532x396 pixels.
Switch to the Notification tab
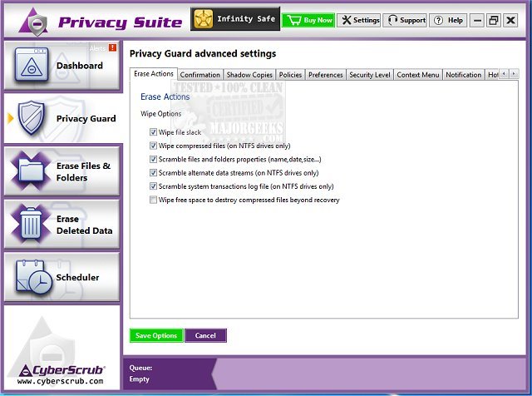tap(463, 75)
